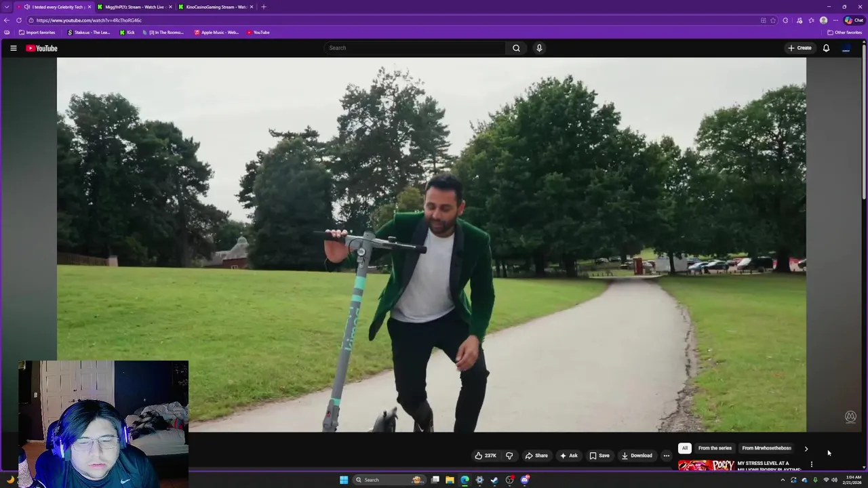Select the From Mrwhosetheboss chip
The height and width of the screenshot is (488, 868).
(x=766, y=448)
